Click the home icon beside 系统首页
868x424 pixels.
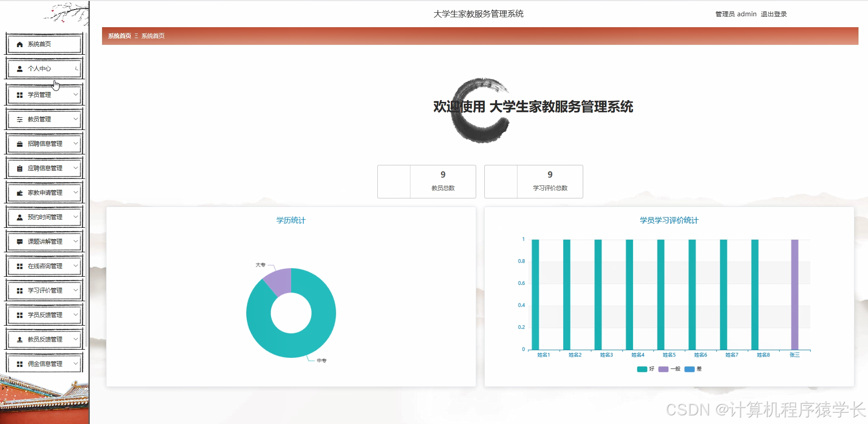(19, 44)
